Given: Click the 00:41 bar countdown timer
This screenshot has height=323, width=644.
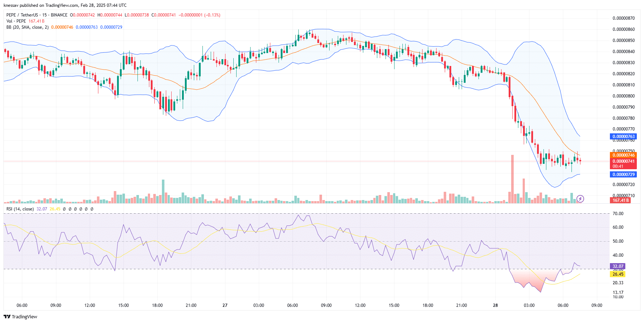Looking at the screenshot, I should 618,166.
